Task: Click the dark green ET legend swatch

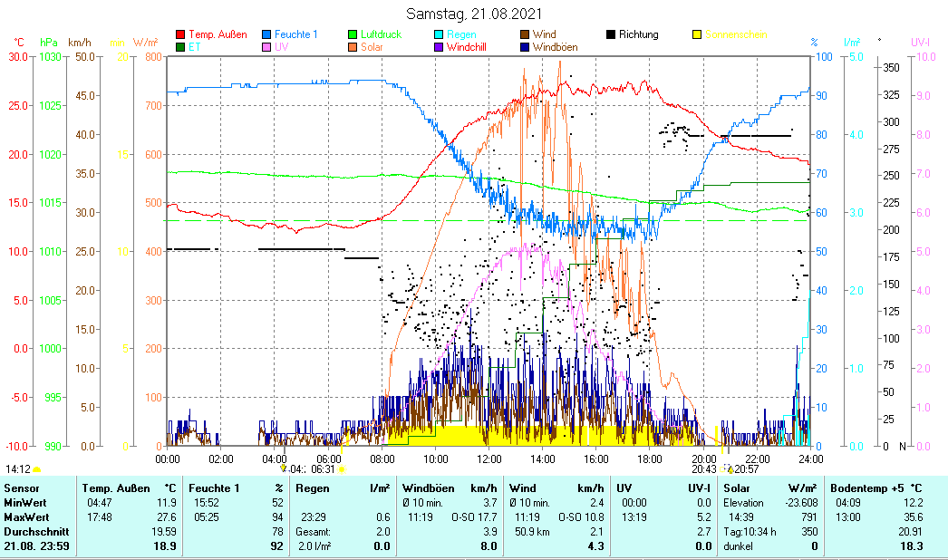Action: tap(180, 47)
